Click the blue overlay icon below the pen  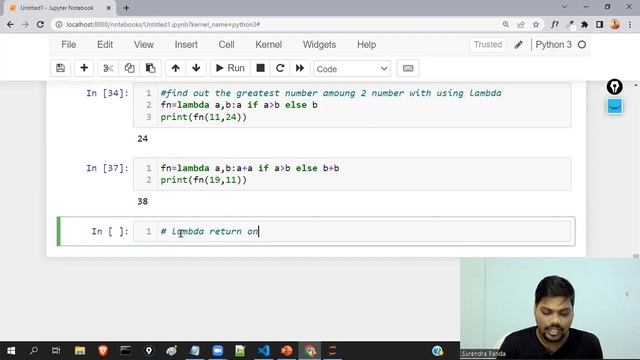(615, 107)
